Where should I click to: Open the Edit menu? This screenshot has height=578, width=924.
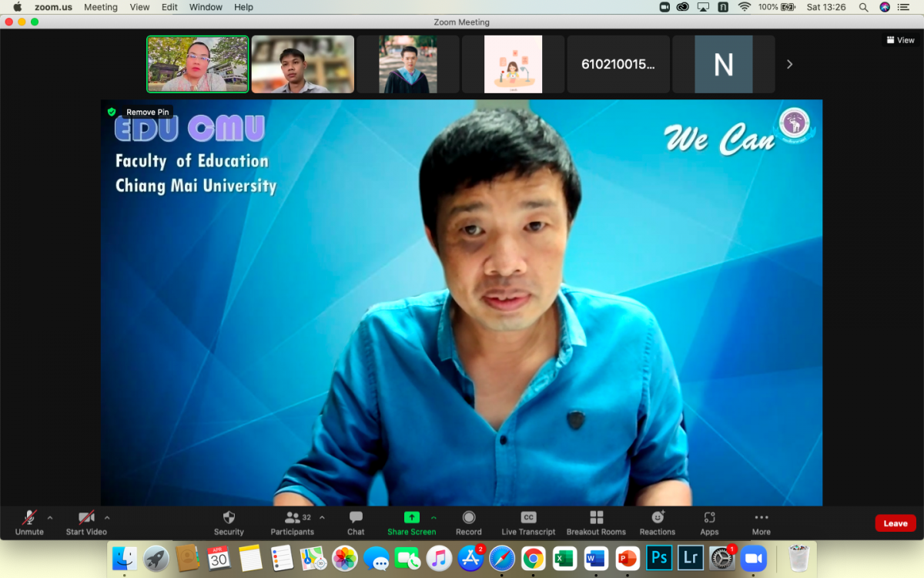pyautogui.click(x=169, y=7)
